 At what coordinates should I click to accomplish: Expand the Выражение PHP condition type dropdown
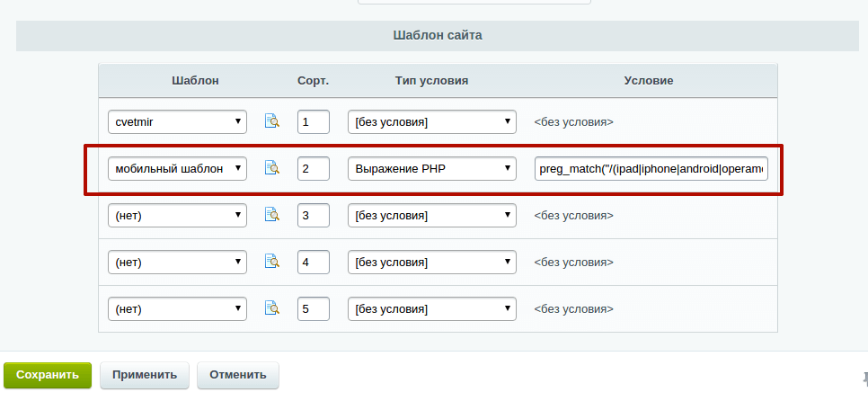[x=432, y=168]
